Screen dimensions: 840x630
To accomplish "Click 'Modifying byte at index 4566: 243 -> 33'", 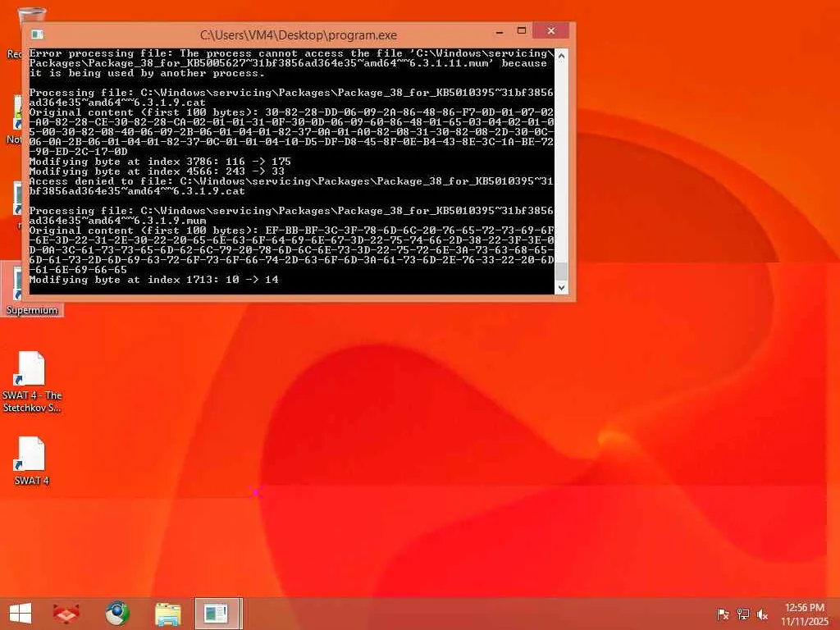I will pyautogui.click(x=157, y=171).
